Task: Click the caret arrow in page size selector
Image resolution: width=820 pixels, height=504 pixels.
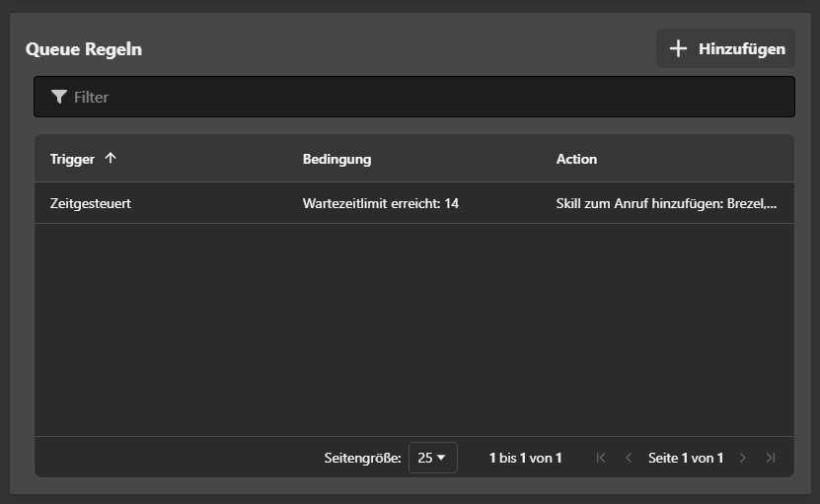Action: point(441,458)
